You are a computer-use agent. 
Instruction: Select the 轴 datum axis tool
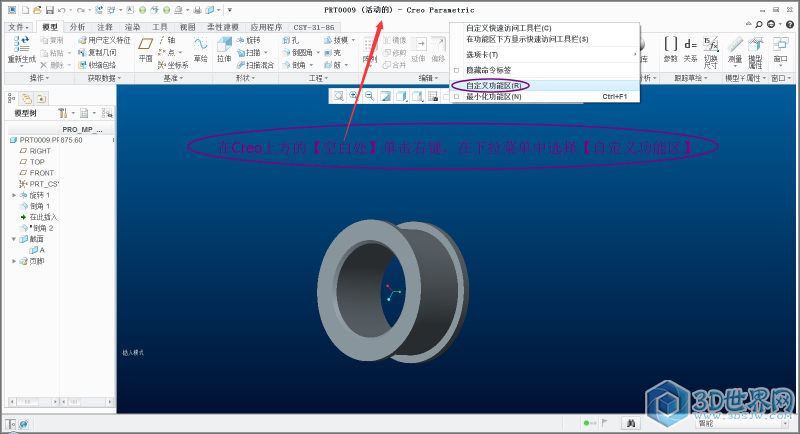tap(167, 40)
